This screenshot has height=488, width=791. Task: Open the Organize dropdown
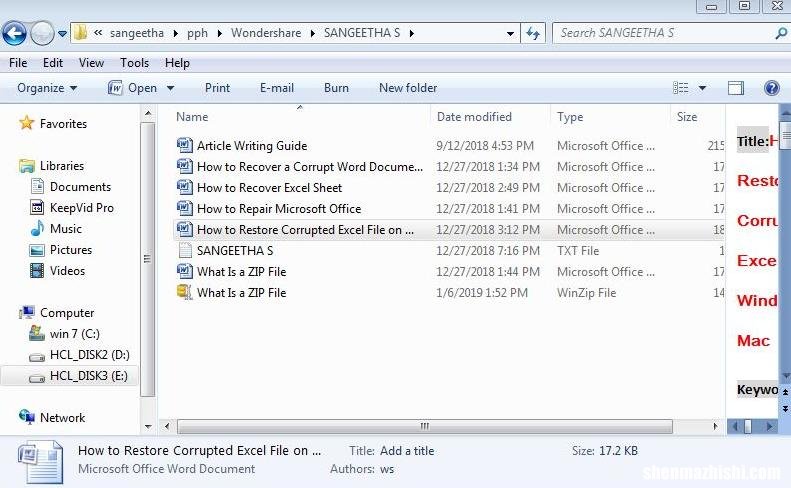pos(47,88)
